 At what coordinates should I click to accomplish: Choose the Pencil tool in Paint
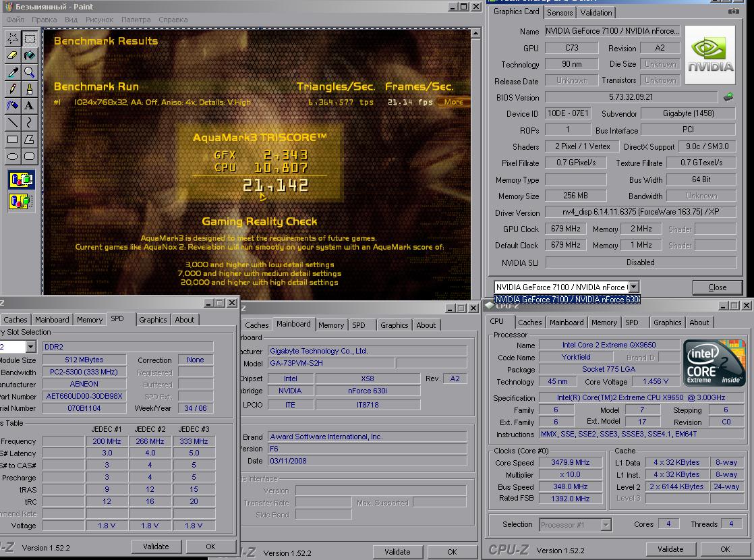pyautogui.click(x=13, y=89)
